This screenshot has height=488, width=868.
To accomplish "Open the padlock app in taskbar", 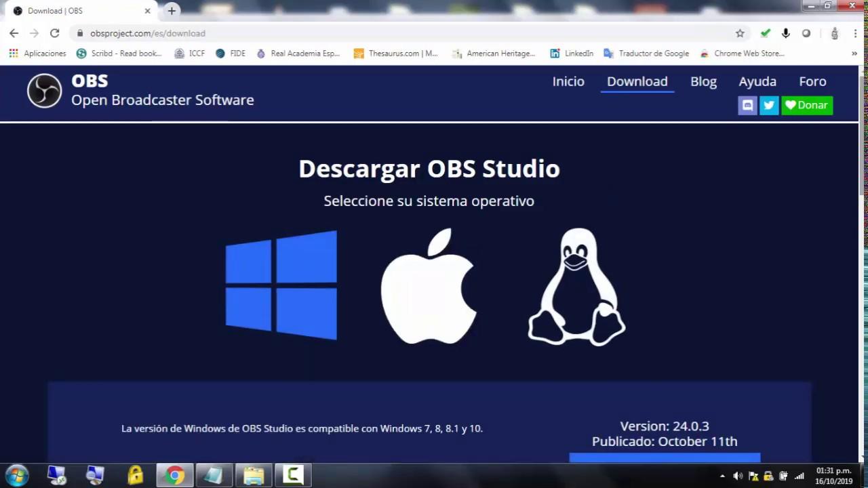I will click(136, 476).
